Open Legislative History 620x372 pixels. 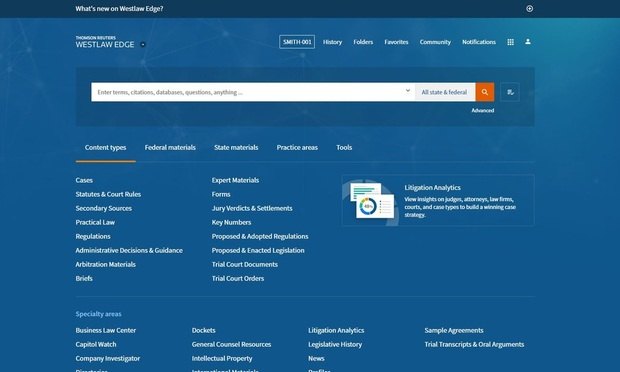335,344
